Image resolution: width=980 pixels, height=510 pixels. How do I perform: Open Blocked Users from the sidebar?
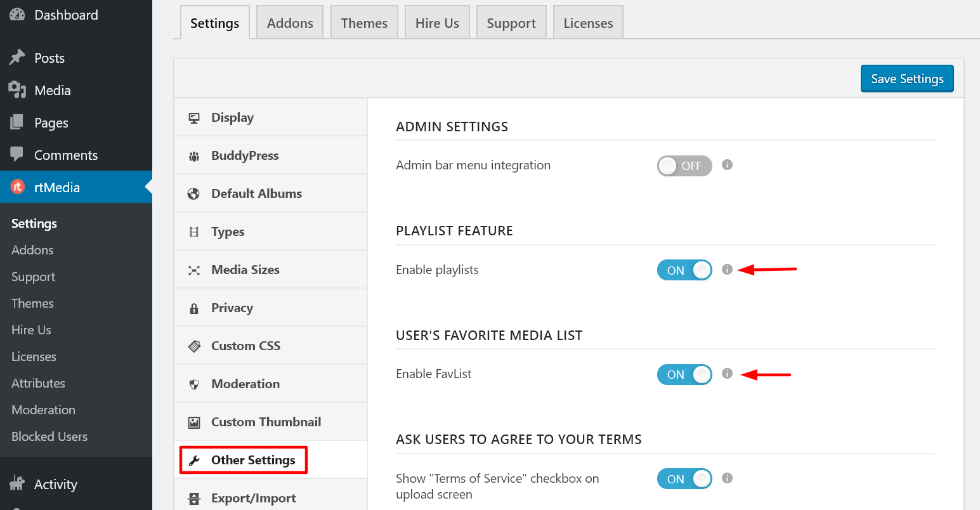click(49, 436)
